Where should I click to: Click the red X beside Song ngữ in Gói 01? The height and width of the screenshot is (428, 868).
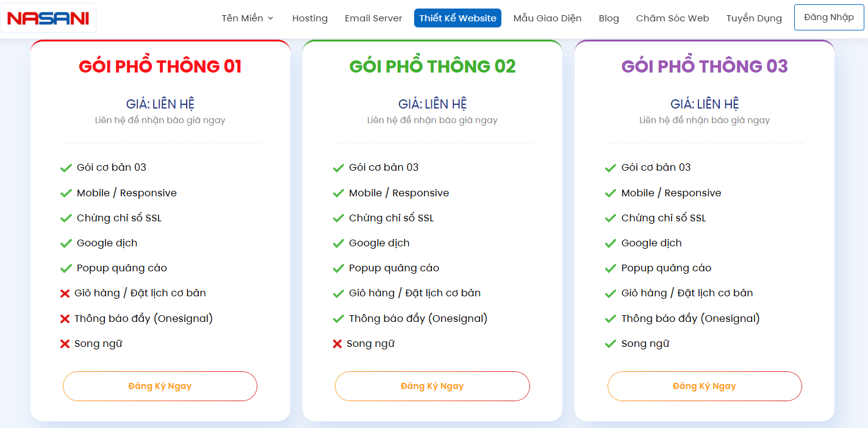(x=65, y=343)
